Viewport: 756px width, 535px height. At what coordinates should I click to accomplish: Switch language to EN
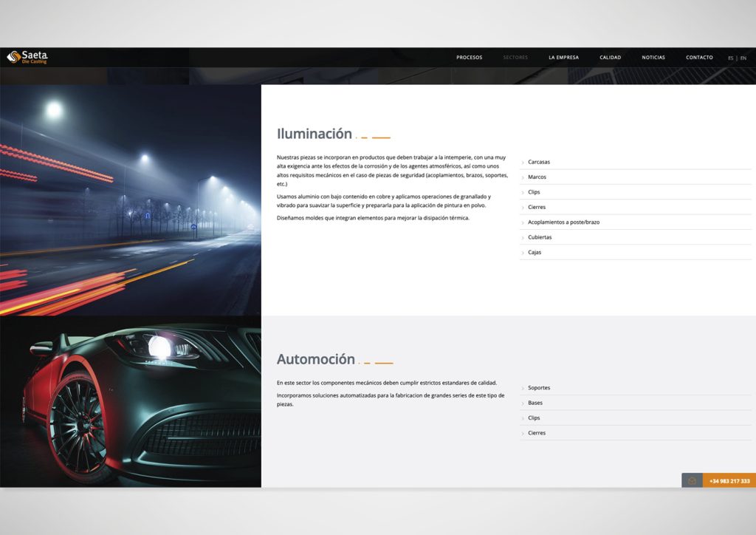click(x=743, y=58)
